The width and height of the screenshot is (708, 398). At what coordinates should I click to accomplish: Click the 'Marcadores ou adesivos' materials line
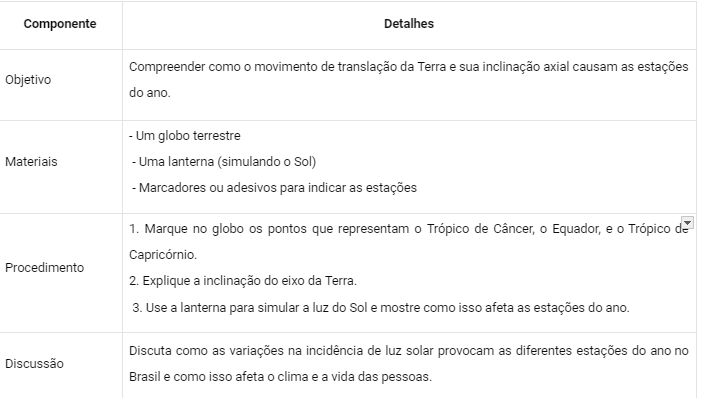[x=275, y=188]
